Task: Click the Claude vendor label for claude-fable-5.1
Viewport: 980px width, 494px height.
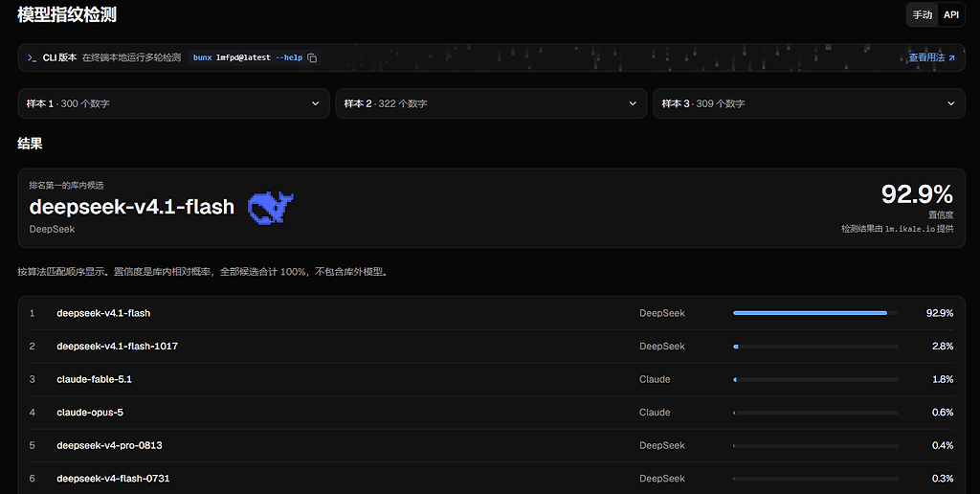Action: point(655,379)
